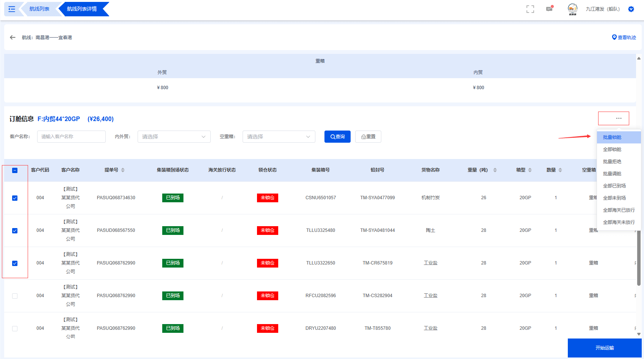644x359 pixels.
Task: Toggle the select-all header checkbox
Action: (x=15, y=170)
